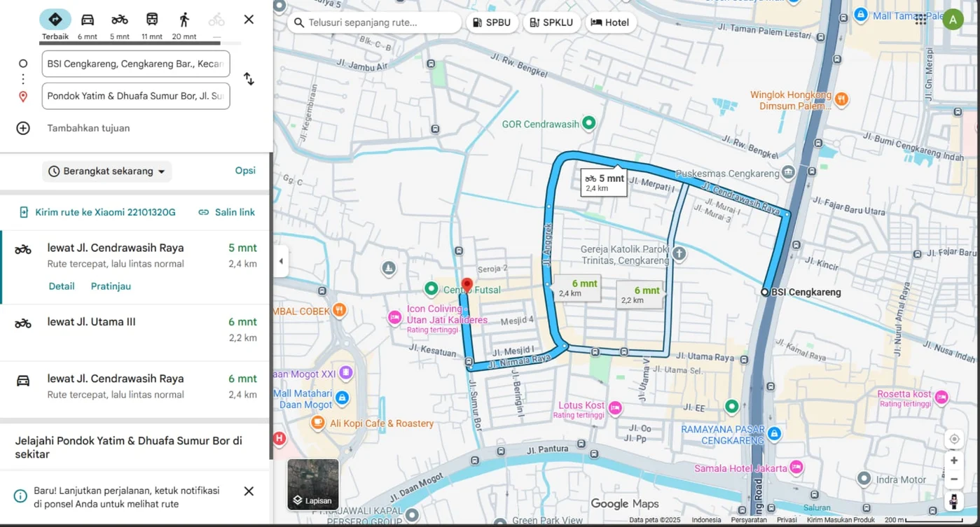This screenshot has height=527, width=980.
Task: Switch to walking travel mode
Action: pos(184,24)
